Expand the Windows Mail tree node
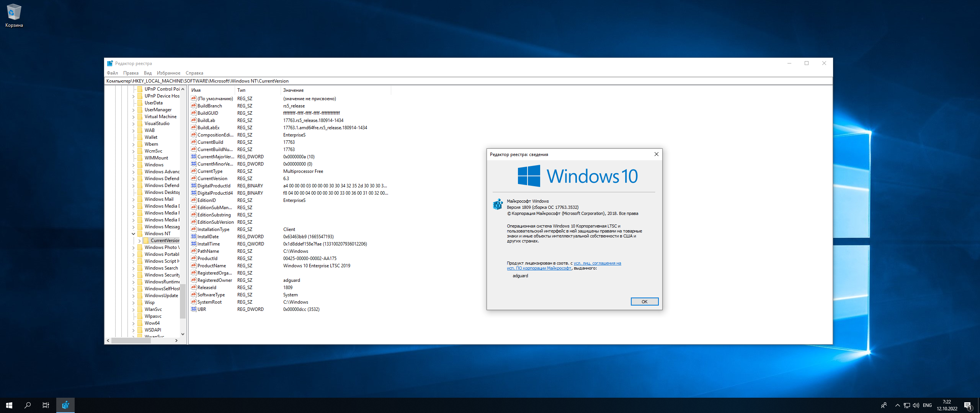 pyautogui.click(x=134, y=199)
